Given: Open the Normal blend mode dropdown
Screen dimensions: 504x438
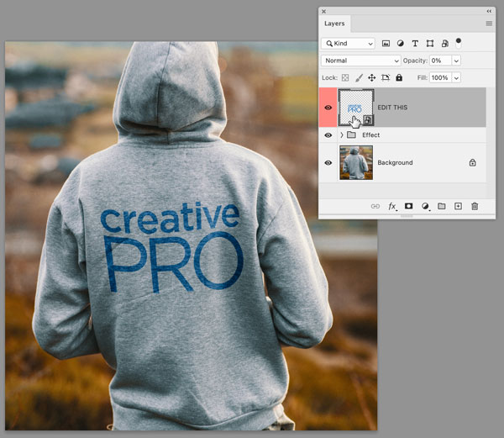Looking at the screenshot, I should [361, 61].
